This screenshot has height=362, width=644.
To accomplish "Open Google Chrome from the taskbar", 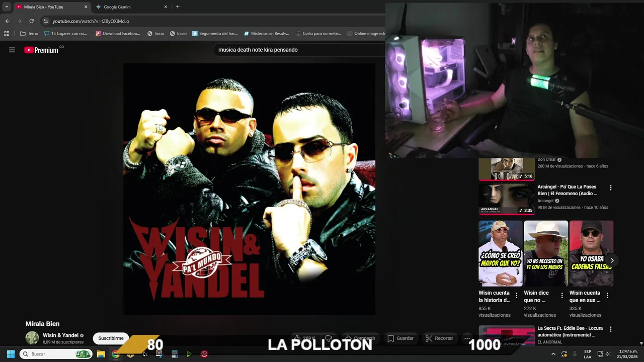I will coord(115,354).
